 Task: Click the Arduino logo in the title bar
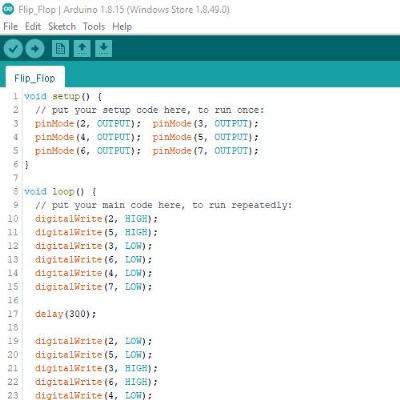point(8,9)
